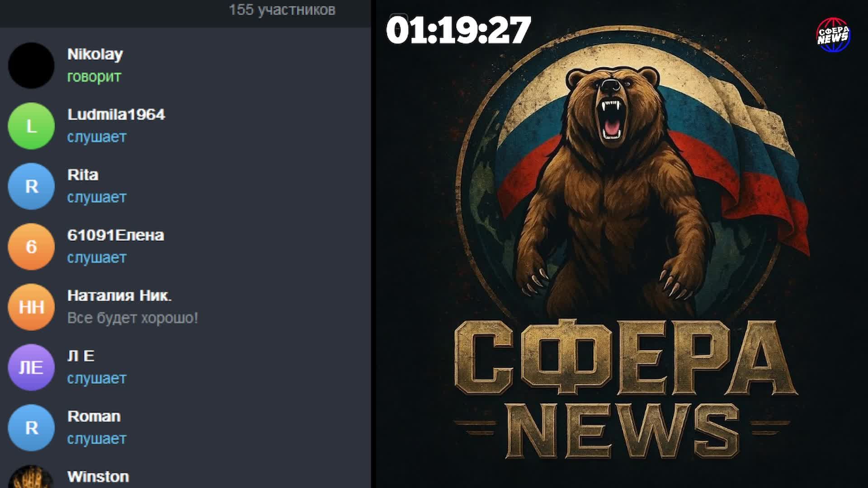Click Ludmila1964's green L avatar
This screenshot has height=488, width=868.
click(31, 126)
